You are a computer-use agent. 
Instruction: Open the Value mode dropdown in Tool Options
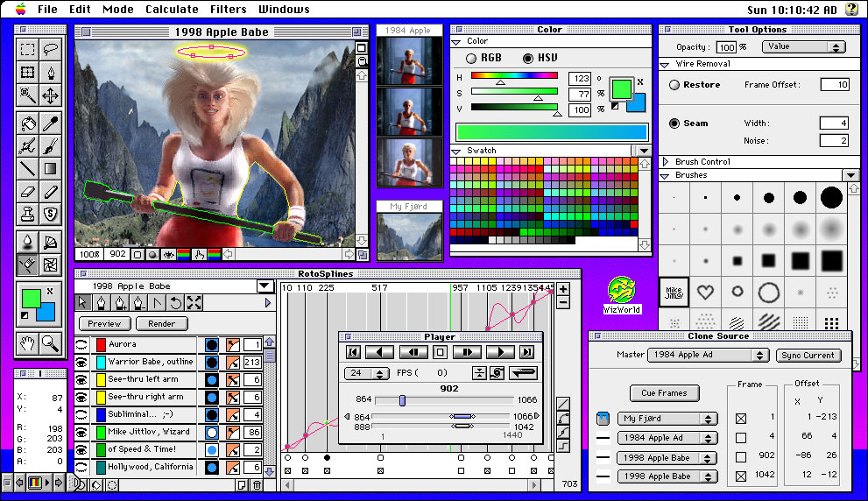tap(801, 46)
